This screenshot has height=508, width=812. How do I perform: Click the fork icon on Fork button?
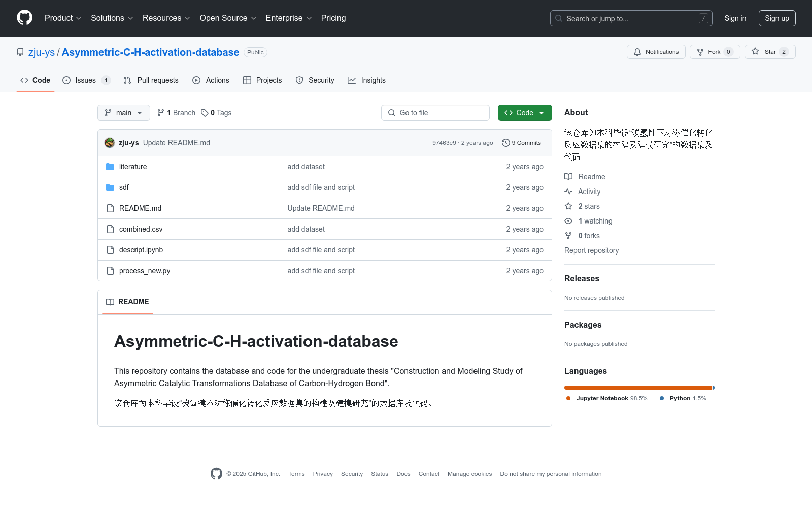click(700, 52)
